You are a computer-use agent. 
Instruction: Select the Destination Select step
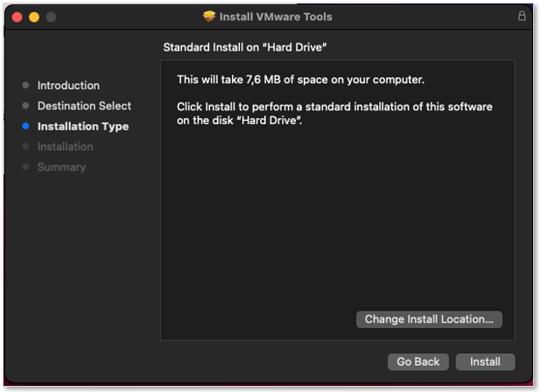(84, 106)
